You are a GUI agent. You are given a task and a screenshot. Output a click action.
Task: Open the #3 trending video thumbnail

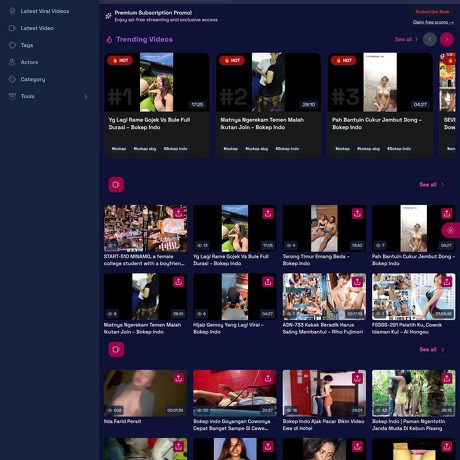[380, 82]
